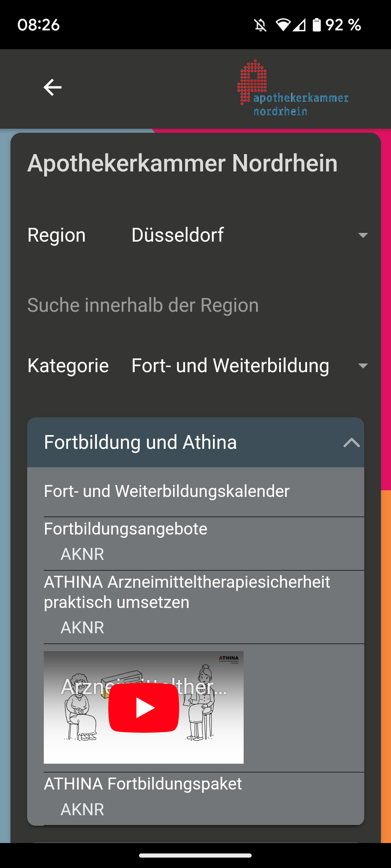Tap the Apothekerkammer Nordrhein logo

click(x=293, y=88)
